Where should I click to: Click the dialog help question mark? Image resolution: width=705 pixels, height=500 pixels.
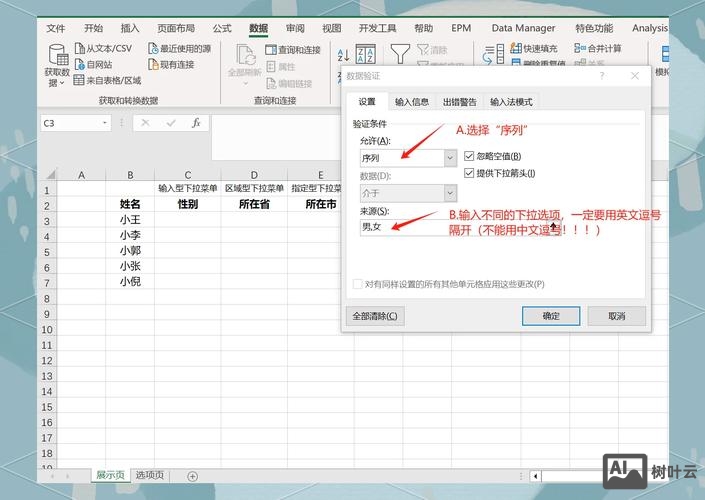pos(602,76)
